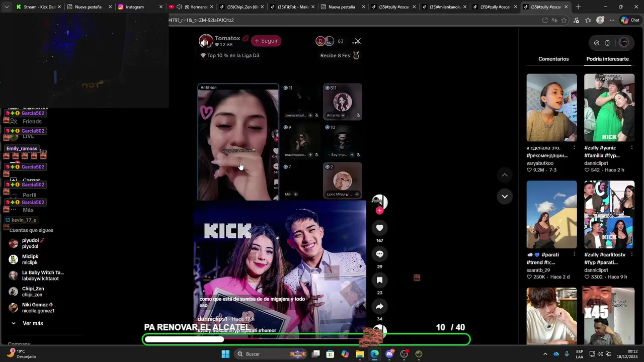Open comments via speech bubble icon

[x=380, y=254]
